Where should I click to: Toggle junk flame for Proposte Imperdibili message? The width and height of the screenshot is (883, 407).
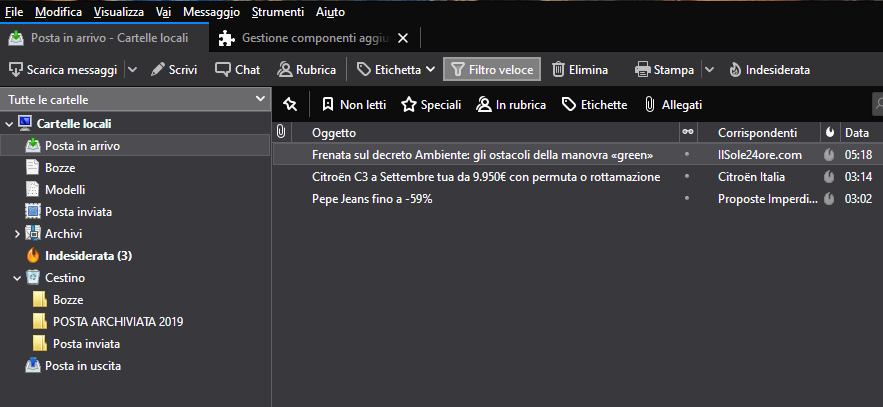click(829, 199)
